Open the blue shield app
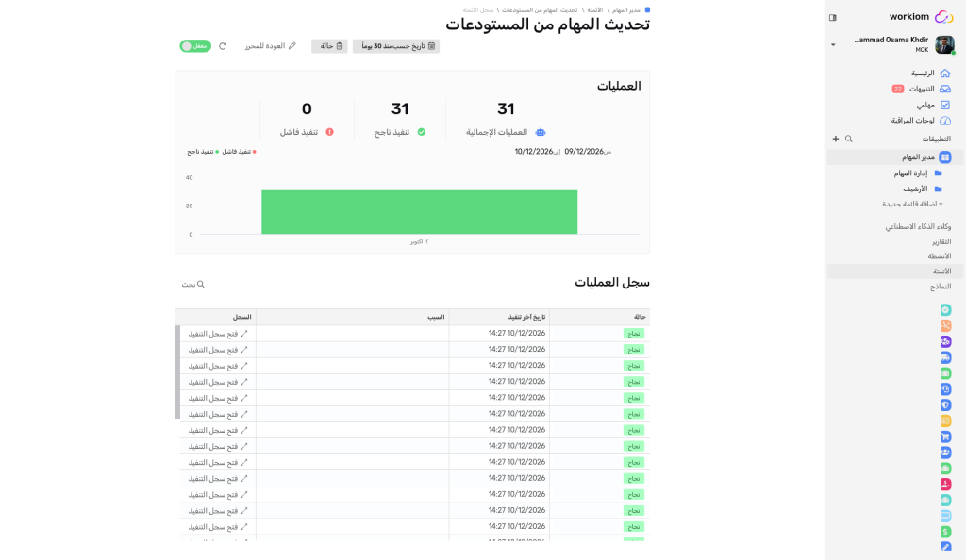 [945, 405]
